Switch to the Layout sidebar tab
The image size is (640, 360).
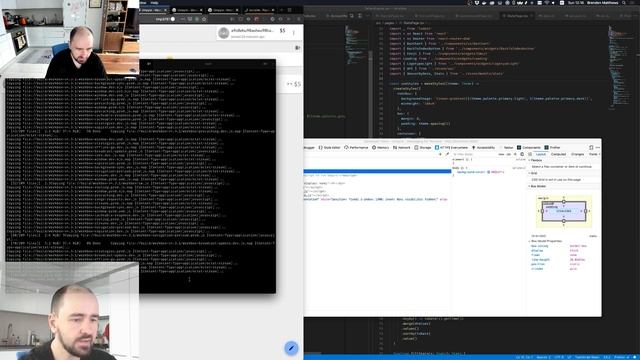click(x=541, y=154)
